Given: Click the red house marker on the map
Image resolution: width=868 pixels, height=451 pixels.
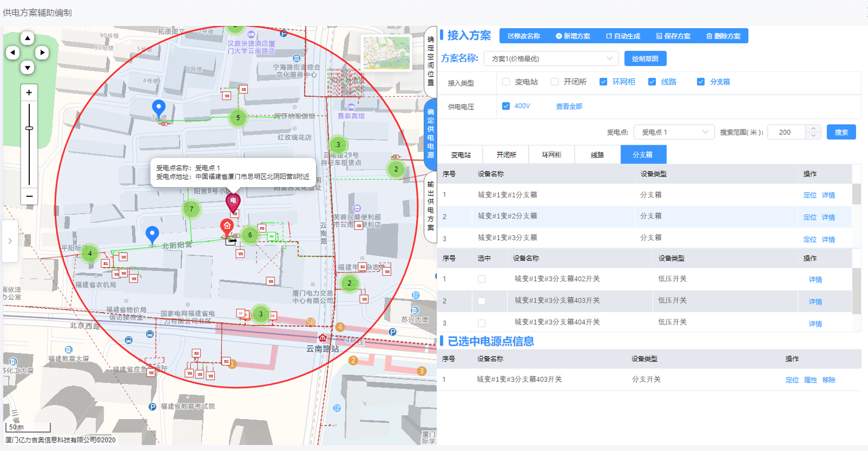Looking at the screenshot, I should 227,227.
